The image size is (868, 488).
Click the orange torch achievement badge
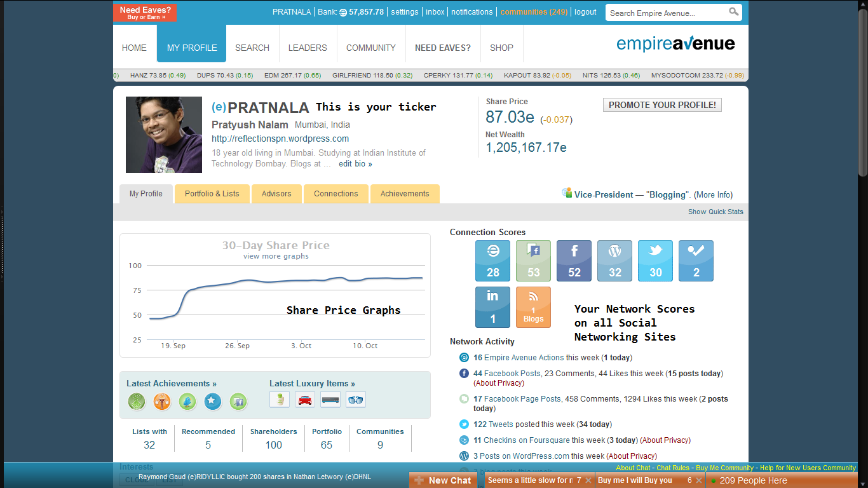(x=162, y=402)
